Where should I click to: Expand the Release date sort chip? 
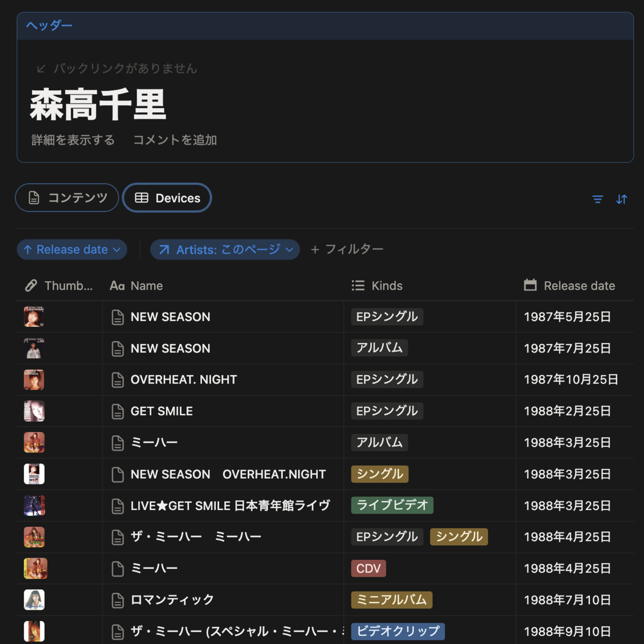72,250
